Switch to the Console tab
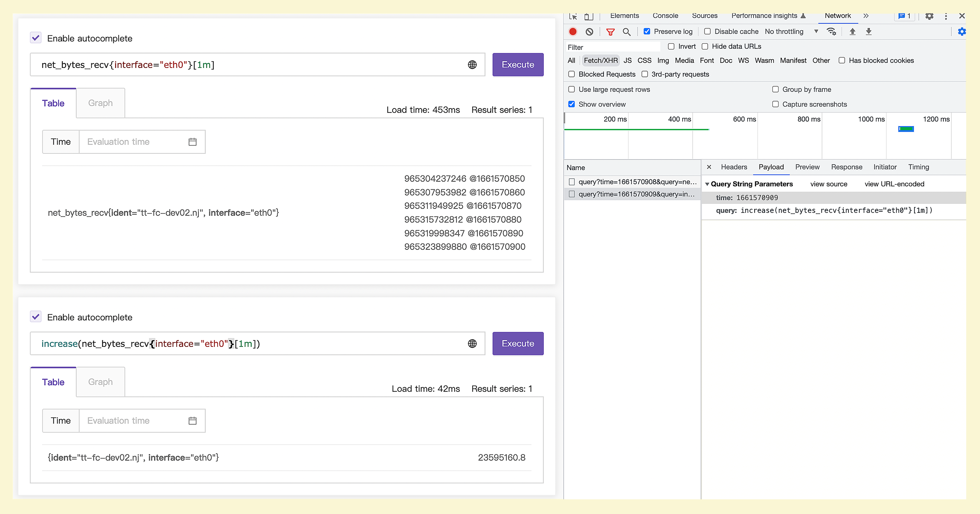 665,16
